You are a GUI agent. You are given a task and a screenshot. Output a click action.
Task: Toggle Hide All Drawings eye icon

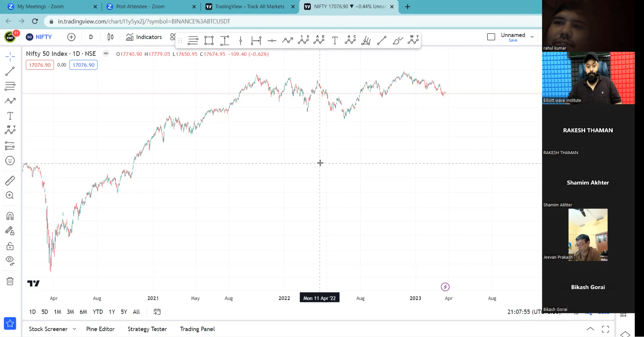[10, 261]
